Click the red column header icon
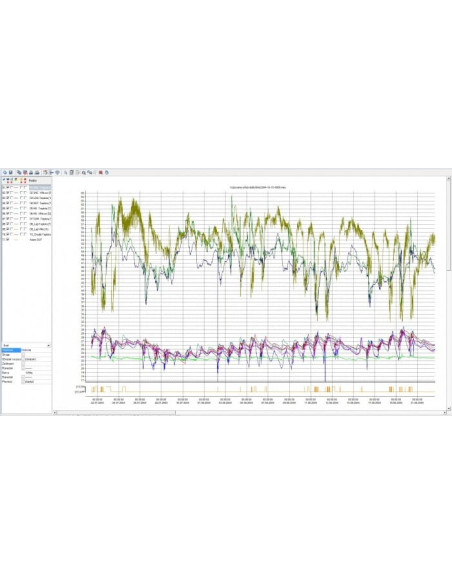The width and height of the screenshot is (452, 584). click(x=25, y=180)
